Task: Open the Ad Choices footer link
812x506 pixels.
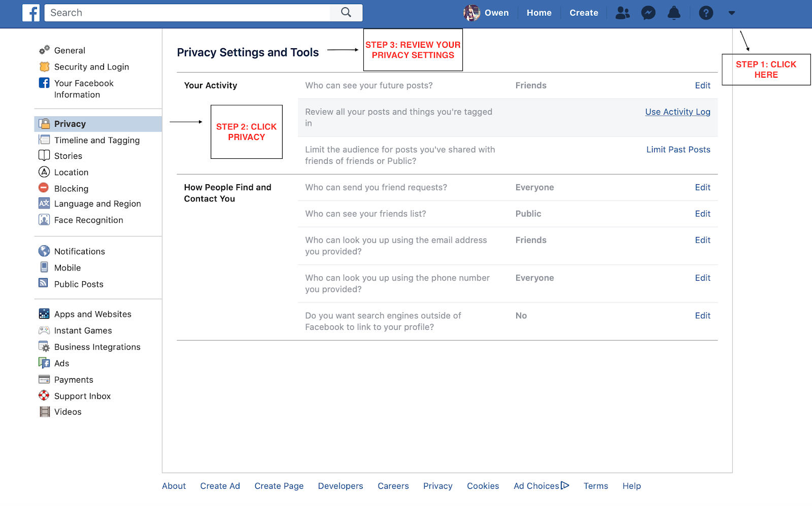Action: click(x=541, y=486)
